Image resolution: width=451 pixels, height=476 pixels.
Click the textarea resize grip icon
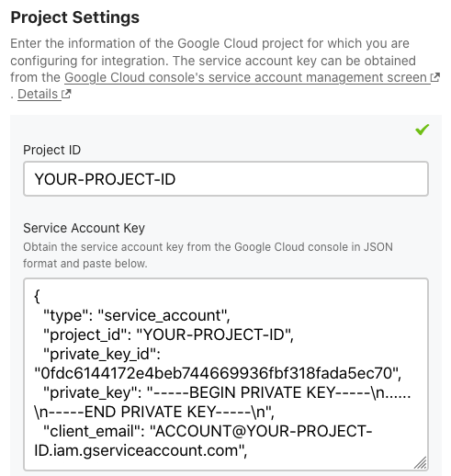[421, 462]
